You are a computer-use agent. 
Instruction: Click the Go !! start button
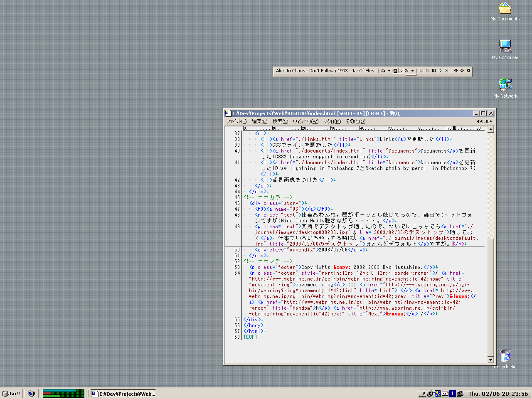12,394
